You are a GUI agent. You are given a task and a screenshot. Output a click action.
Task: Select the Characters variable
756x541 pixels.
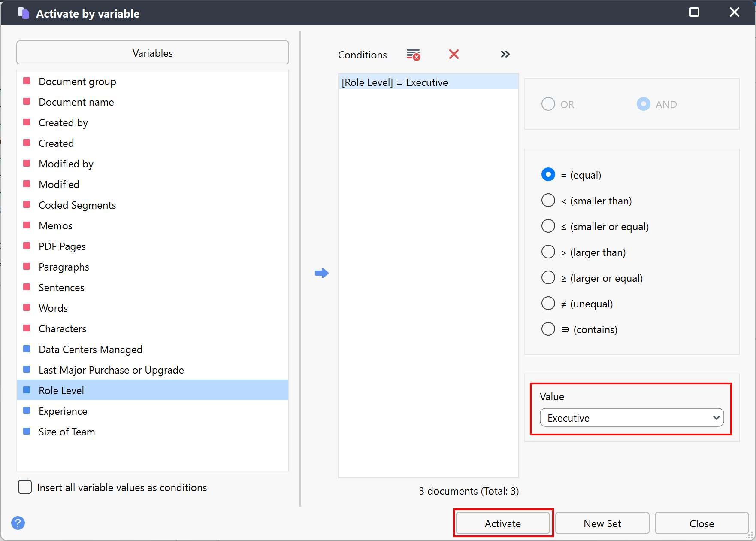pyautogui.click(x=153, y=328)
